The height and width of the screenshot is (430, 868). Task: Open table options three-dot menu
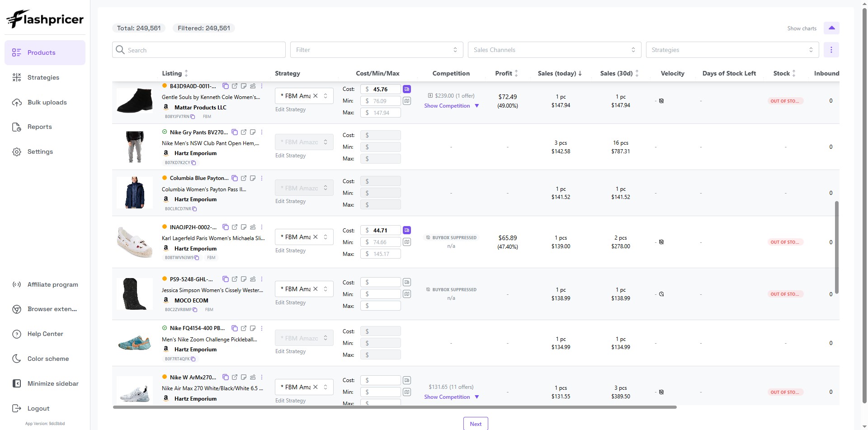[x=831, y=50]
